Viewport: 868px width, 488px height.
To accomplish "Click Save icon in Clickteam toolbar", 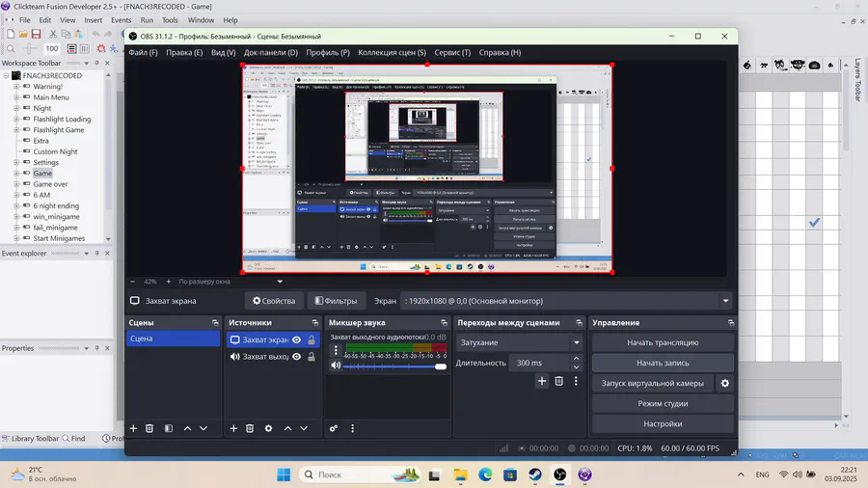I will [36, 35].
